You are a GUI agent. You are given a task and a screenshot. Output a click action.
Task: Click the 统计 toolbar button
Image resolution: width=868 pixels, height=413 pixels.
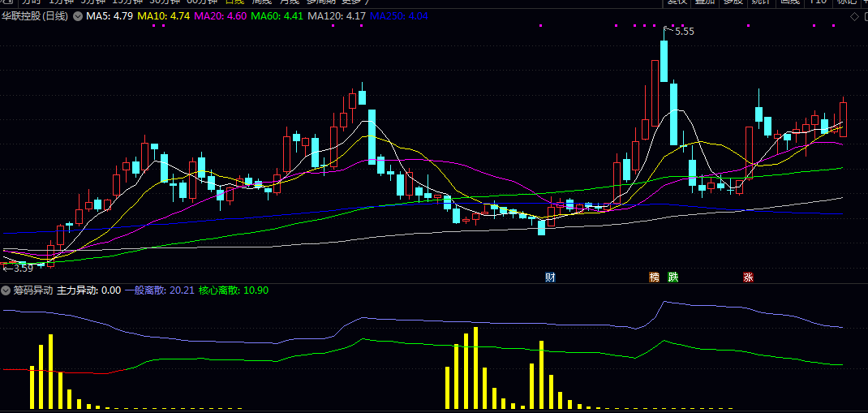(763, 2)
